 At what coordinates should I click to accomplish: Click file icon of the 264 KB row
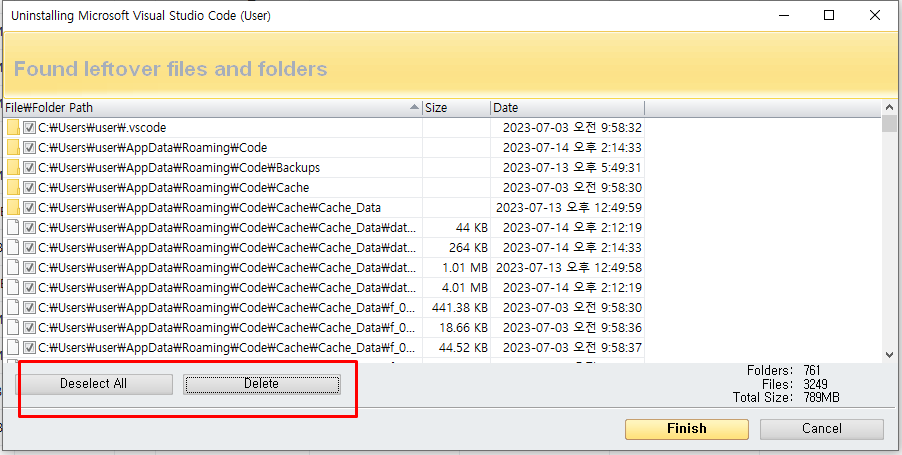(13, 248)
